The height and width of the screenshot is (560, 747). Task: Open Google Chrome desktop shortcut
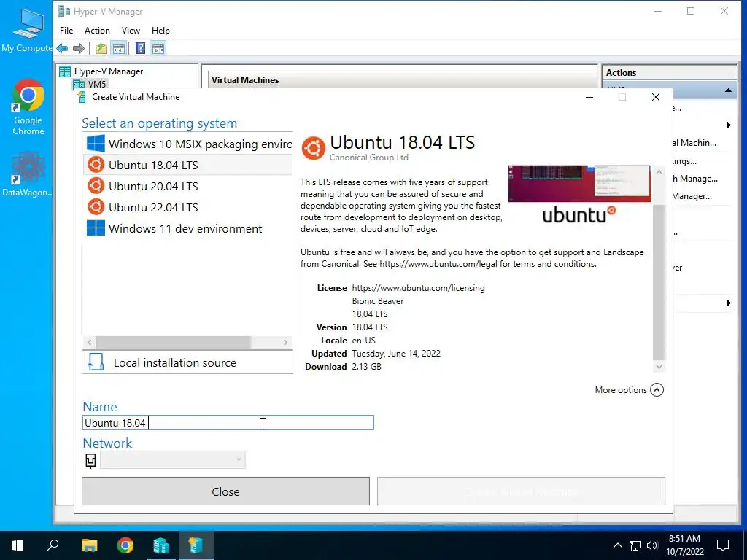point(28,107)
